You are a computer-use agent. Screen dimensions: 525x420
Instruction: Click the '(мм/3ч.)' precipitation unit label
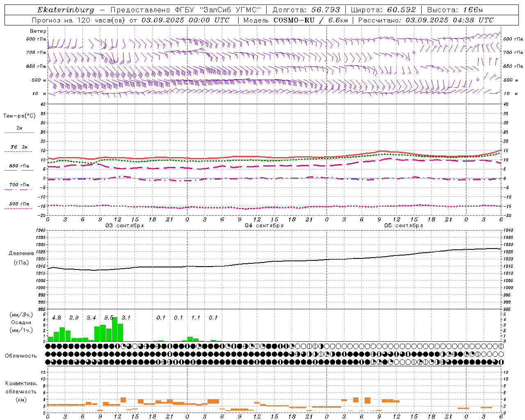21,315
